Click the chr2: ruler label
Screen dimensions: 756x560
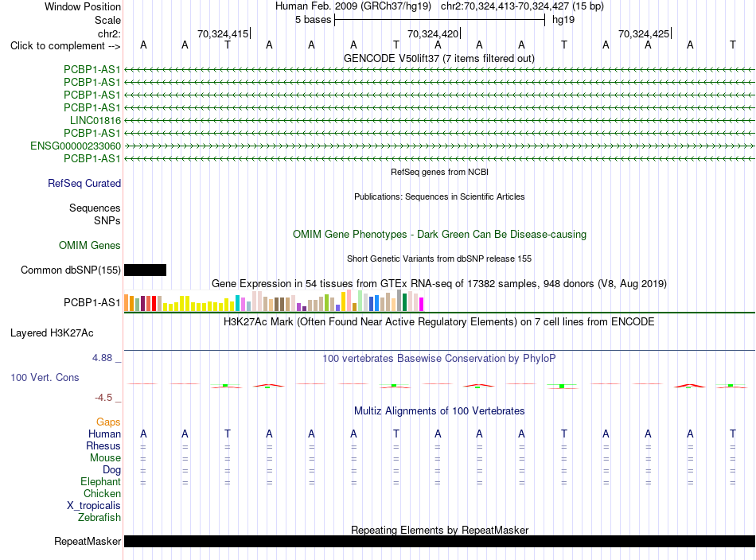point(109,33)
